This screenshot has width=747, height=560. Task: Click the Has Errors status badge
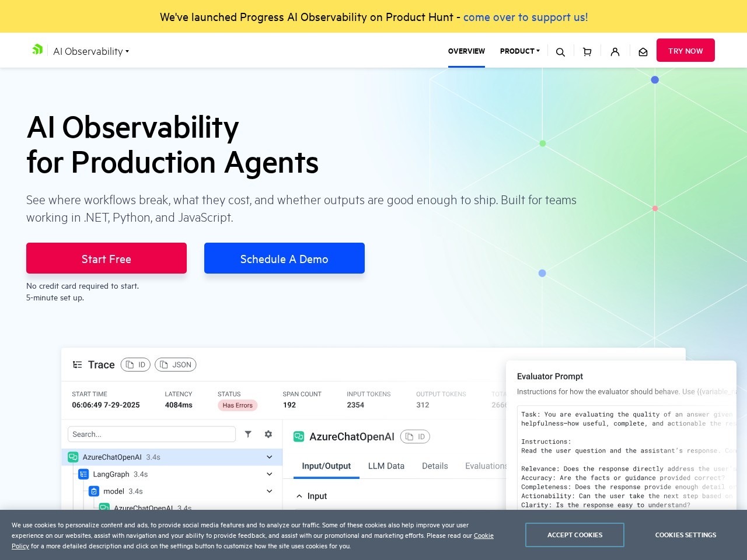tap(238, 405)
